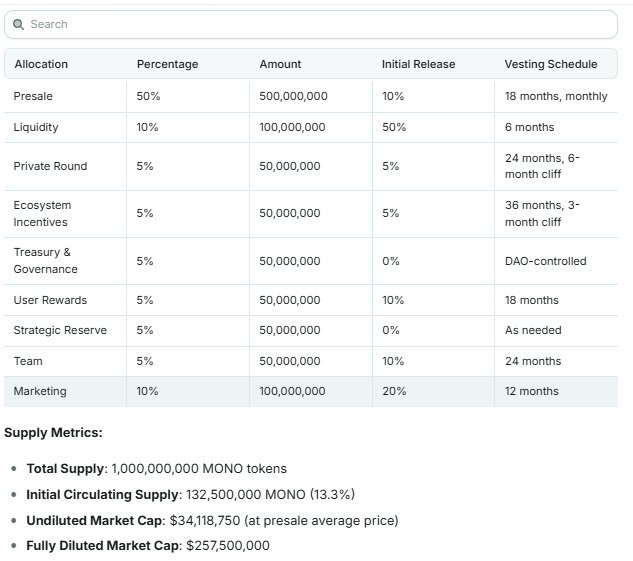This screenshot has width=633, height=561.
Task: Sort by the Percentage column header
Action: [x=168, y=64]
